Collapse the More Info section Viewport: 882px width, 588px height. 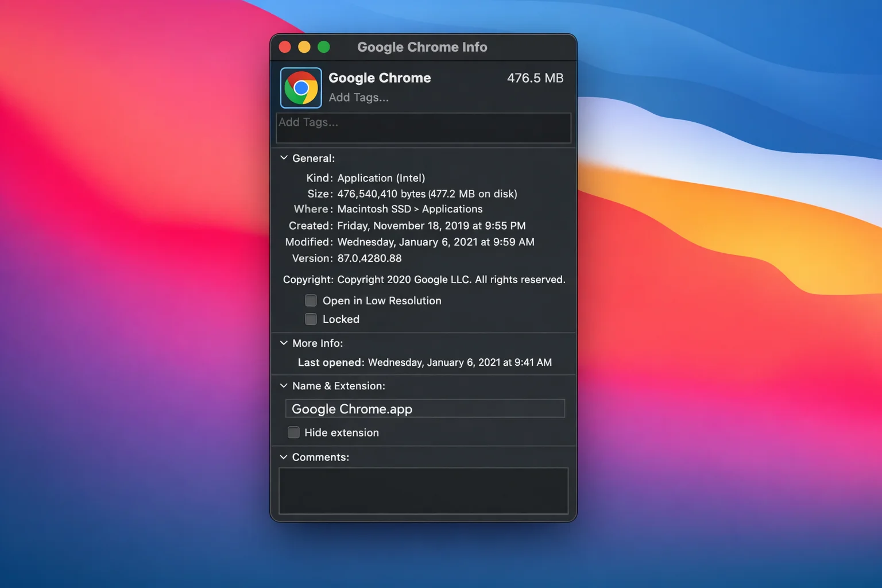coord(284,343)
